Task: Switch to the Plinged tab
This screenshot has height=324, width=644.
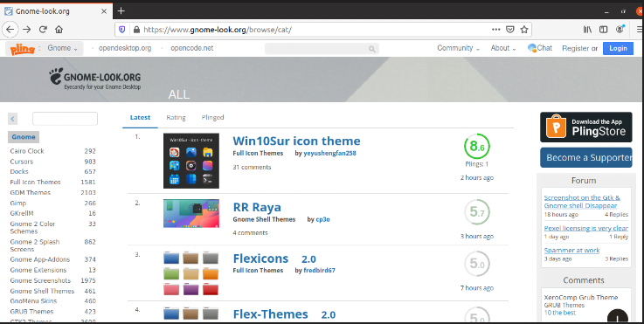Action: tap(212, 117)
